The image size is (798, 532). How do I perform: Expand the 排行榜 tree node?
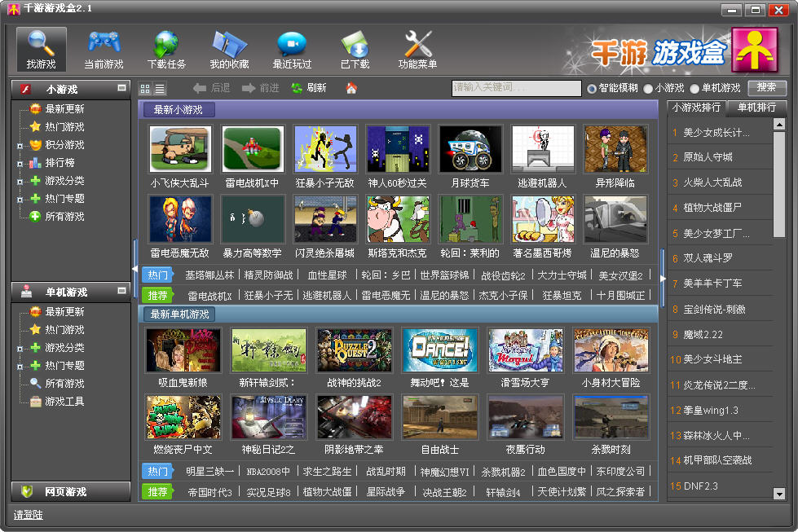point(20,163)
